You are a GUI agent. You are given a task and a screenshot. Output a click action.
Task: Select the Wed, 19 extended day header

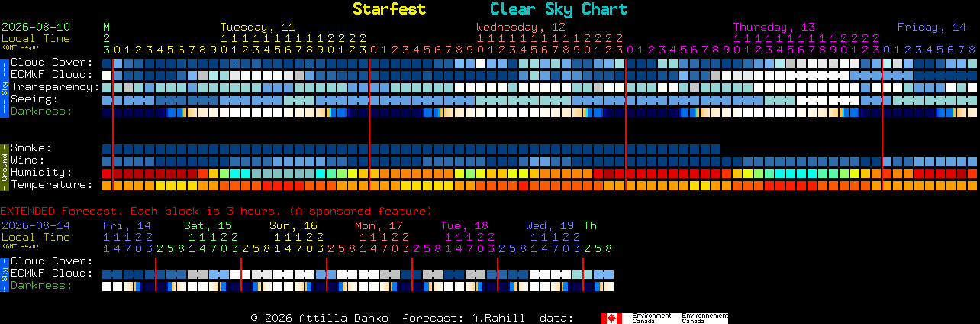(550, 225)
